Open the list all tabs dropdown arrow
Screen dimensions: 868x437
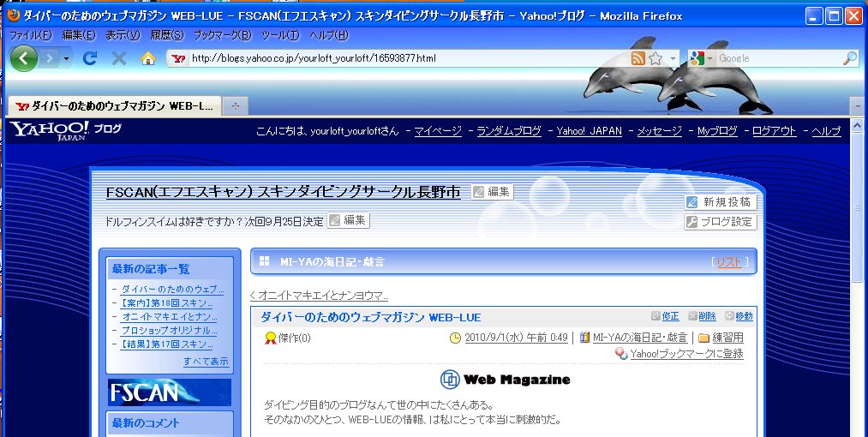coord(855,106)
